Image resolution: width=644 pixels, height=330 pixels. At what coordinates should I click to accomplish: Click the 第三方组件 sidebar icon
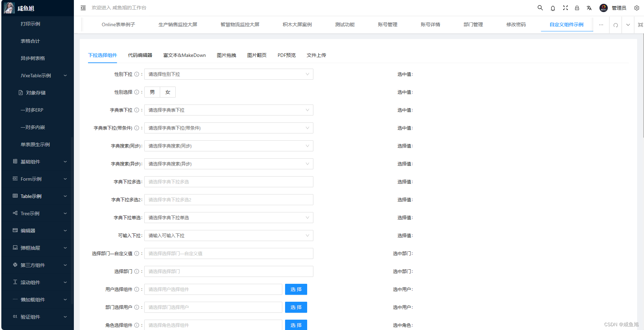pos(15,265)
